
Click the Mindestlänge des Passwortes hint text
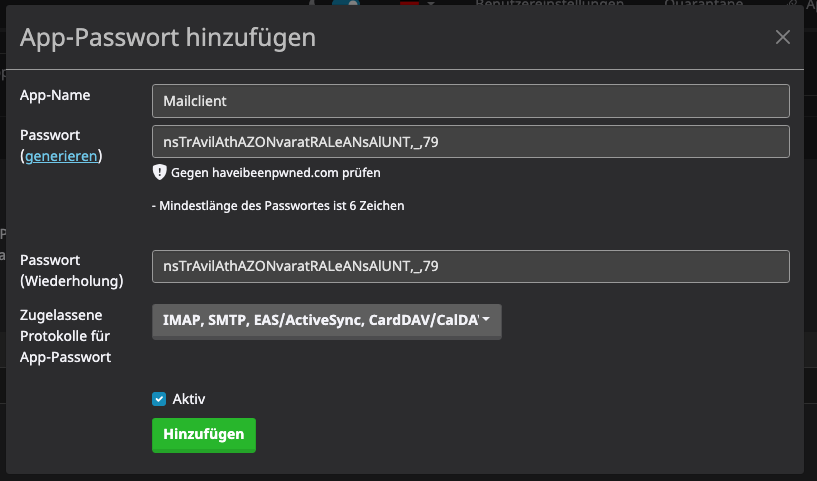[x=278, y=206]
